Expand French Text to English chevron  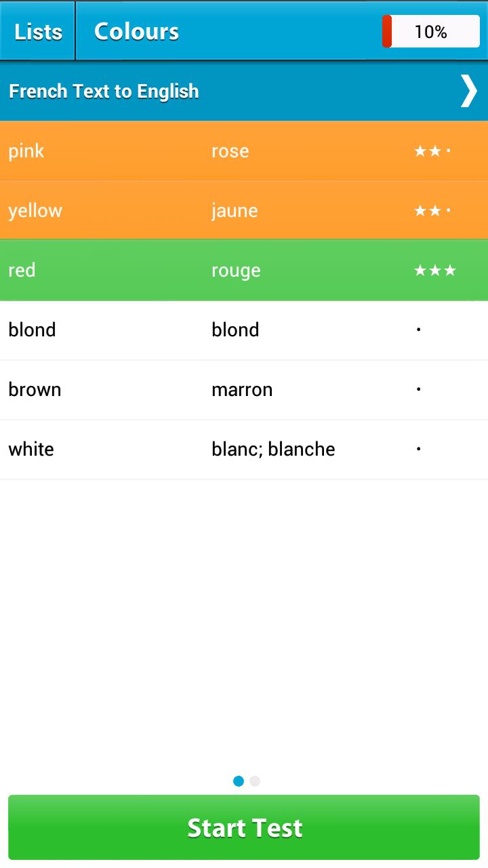[468, 92]
